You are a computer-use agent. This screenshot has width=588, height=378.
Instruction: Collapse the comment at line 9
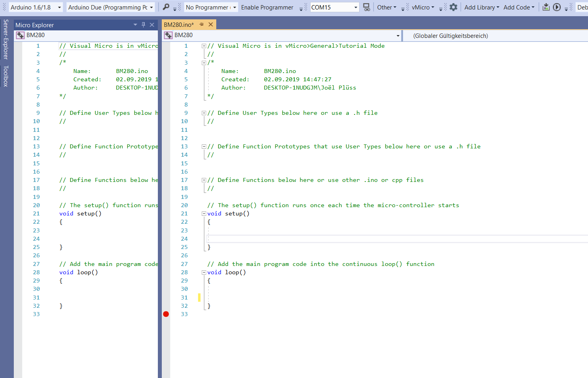point(204,113)
